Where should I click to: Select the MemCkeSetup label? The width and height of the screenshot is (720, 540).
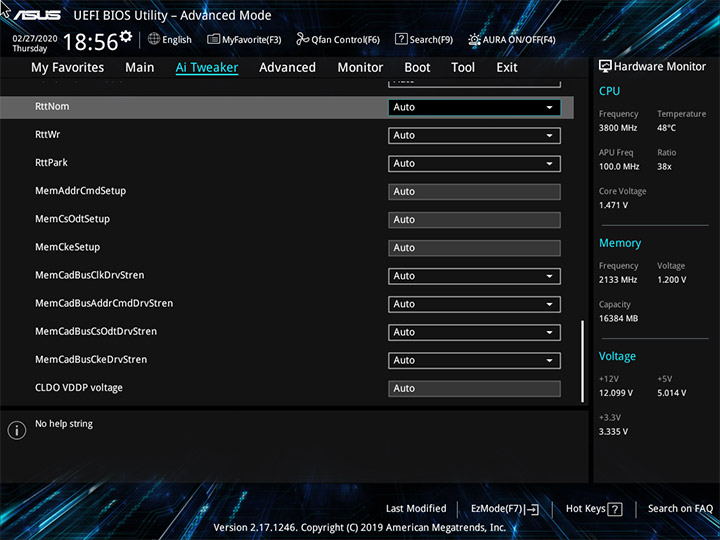coord(67,247)
